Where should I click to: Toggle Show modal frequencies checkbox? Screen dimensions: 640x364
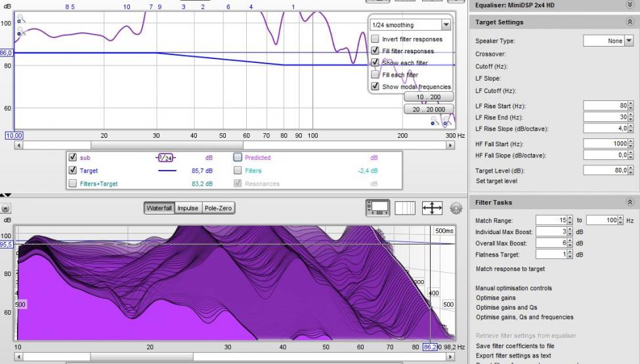[375, 87]
